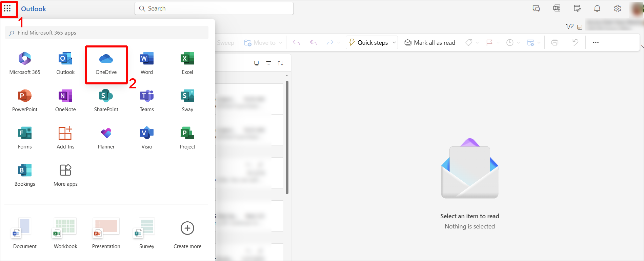644x261 pixels.
Task: Click the Undo icon
Action: (x=575, y=42)
